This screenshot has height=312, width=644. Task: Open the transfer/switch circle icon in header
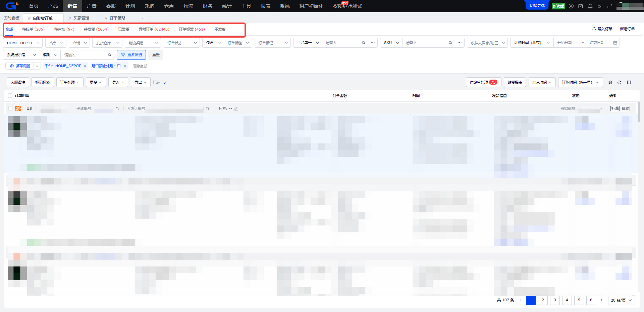pyautogui.click(x=571, y=6)
